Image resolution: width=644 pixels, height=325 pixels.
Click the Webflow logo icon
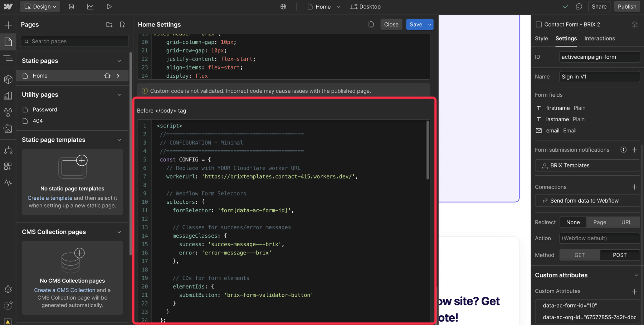pyautogui.click(x=8, y=6)
